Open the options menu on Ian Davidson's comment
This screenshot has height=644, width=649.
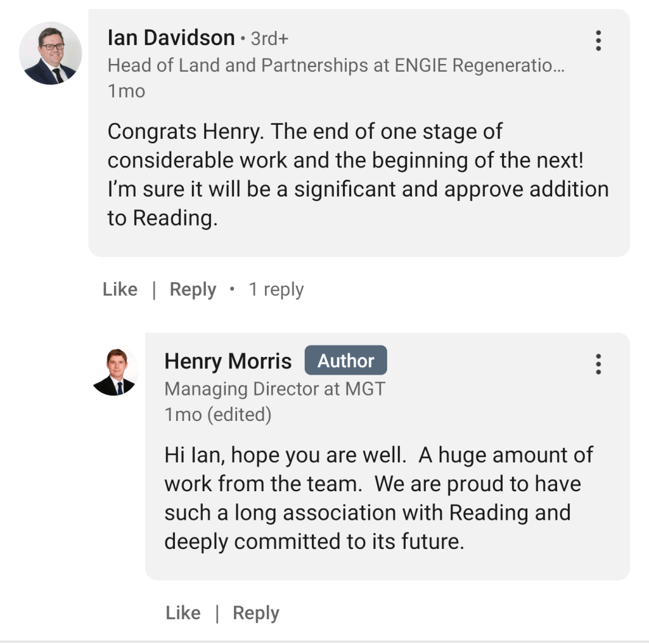[x=598, y=41]
